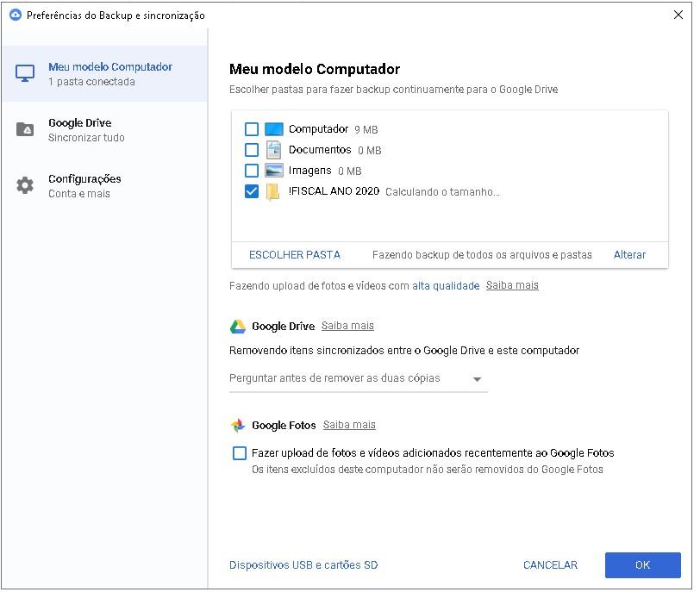
Task: Click the 'Imagens' folder name
Action: tap(309, 171)
